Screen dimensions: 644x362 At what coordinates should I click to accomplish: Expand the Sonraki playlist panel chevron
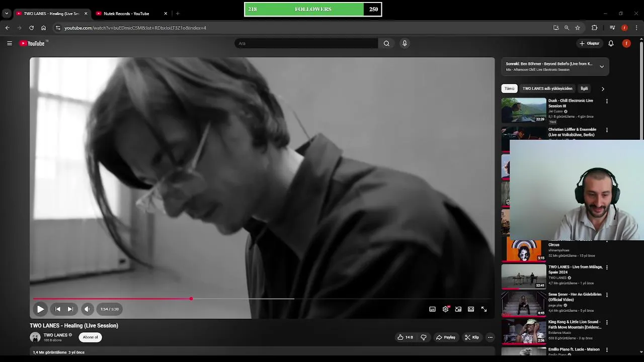(602, 66)
